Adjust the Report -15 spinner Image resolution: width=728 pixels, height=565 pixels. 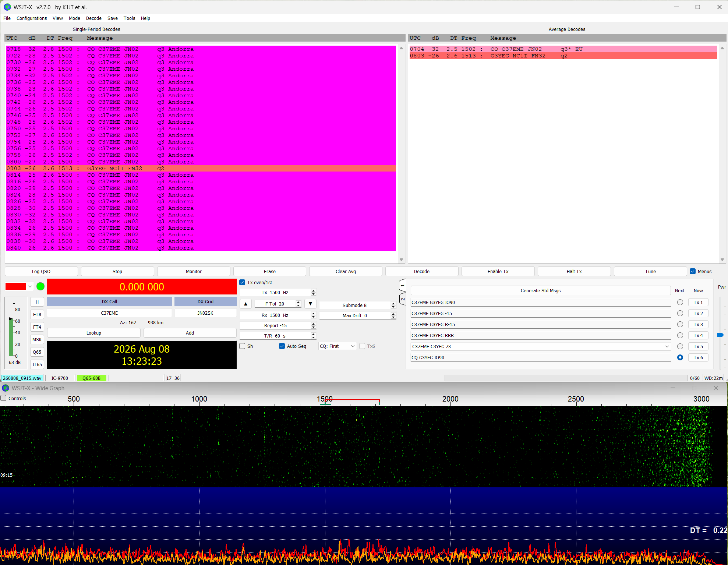(314, 326)
